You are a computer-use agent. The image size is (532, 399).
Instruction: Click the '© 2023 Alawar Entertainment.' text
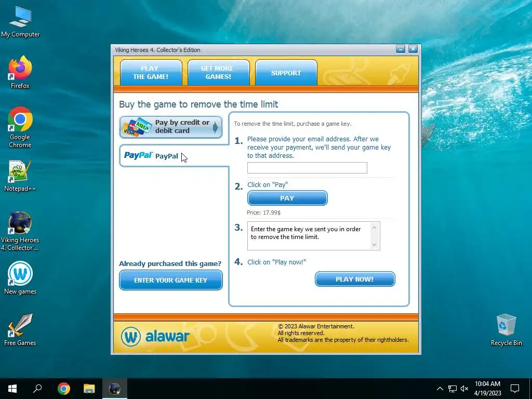click(x=316, y=326)
